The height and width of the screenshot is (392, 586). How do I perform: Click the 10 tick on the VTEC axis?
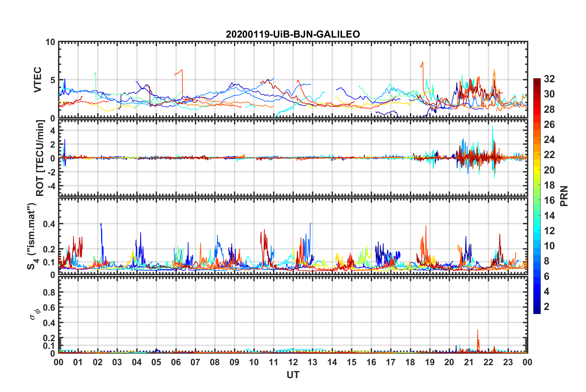[50, 42]
